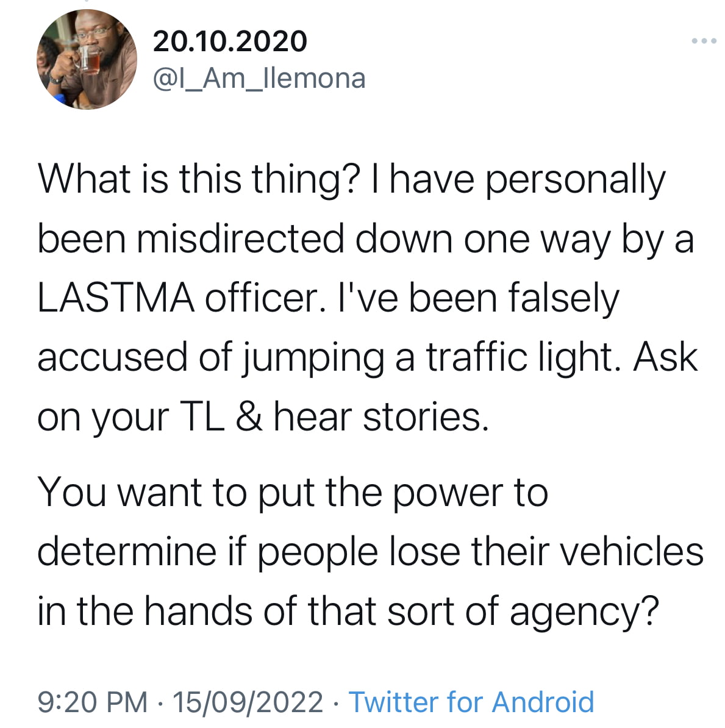Viewport: 725px width, 728px height.
Task: Click the abbreviation 'TL' in the tweet
Action: click(202, 416)
